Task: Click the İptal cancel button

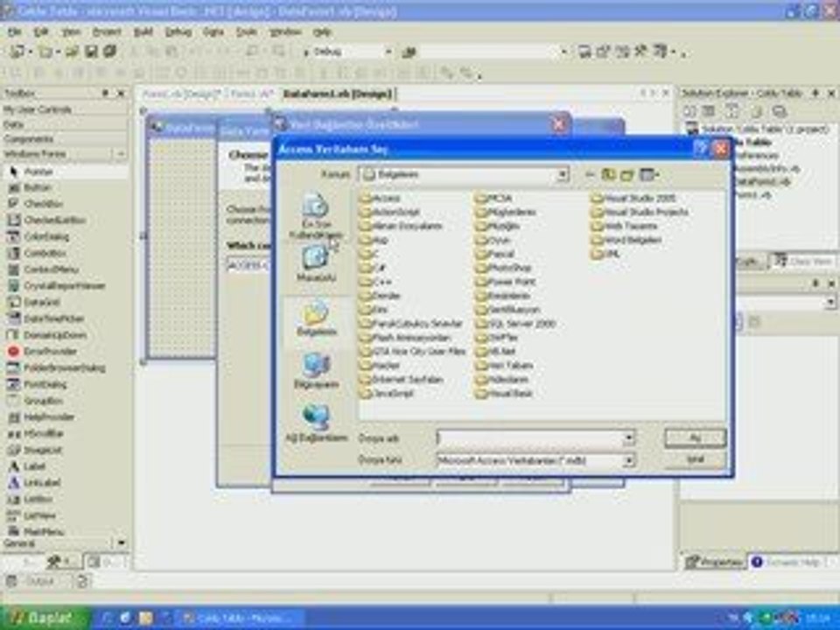Action: coord(696,459)
